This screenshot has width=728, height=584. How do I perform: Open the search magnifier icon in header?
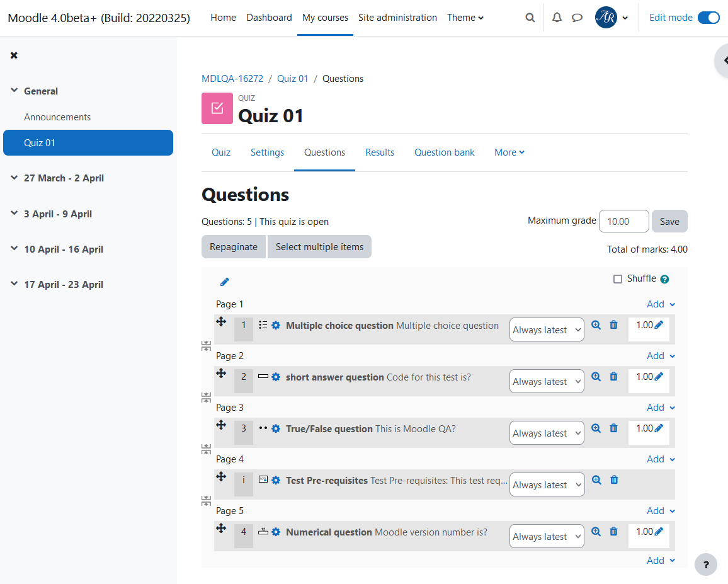pos(530,18)
